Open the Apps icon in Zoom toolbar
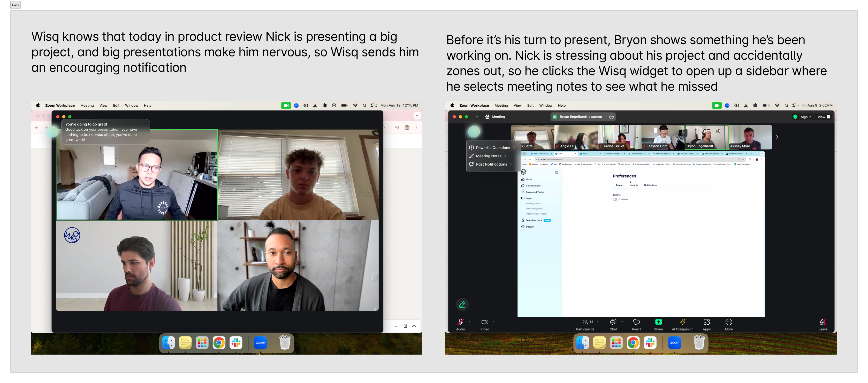868x383 pixels. (x=707, y=322)
